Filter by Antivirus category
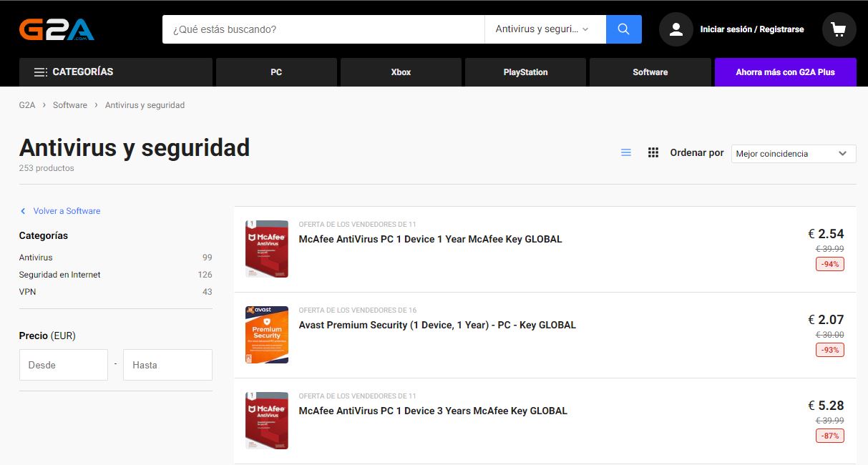The image size is (868, 465). [x=36, y=258]
